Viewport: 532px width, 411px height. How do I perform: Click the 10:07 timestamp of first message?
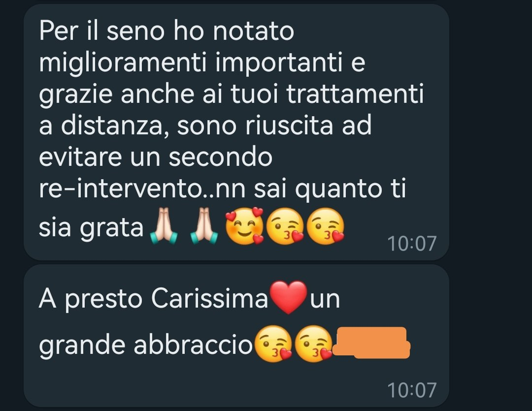411,244
